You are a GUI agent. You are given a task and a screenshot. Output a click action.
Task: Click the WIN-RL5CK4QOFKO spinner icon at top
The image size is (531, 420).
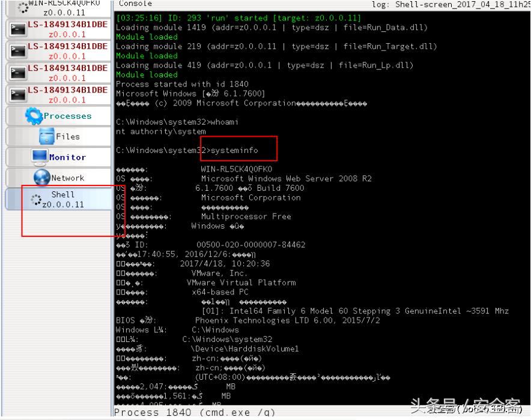pyautogui.click(x=23, y=8)
